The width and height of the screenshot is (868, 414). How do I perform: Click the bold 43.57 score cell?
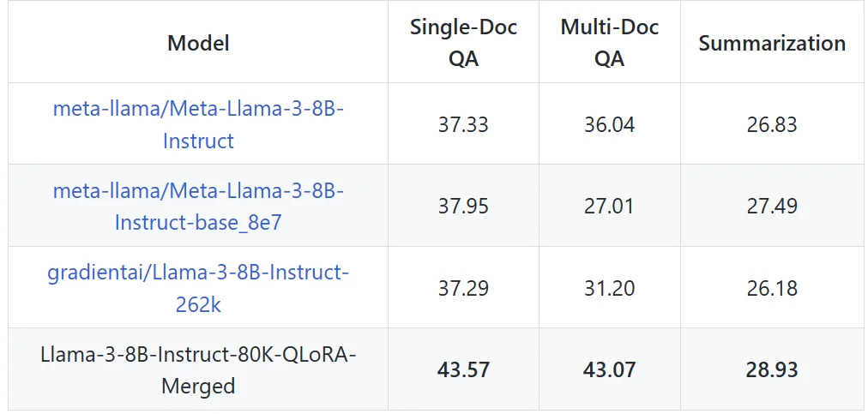point(463,369)
